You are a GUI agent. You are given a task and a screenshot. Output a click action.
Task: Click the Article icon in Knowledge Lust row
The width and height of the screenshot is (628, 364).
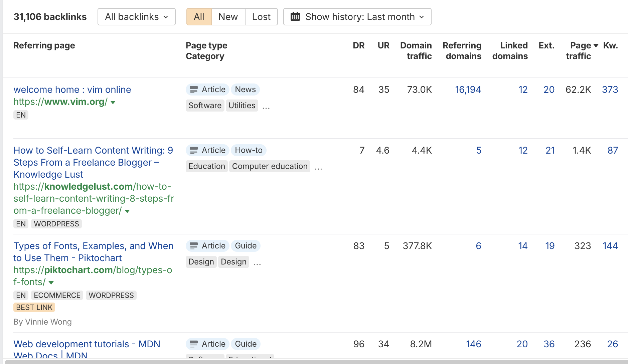194,150
